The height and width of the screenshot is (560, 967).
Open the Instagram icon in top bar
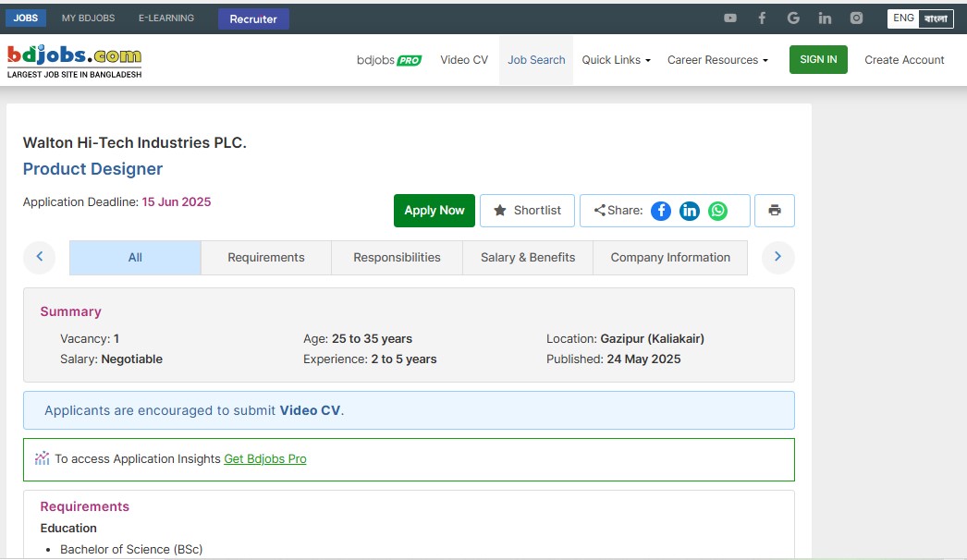pyautogui.click(x=857, y=18)
